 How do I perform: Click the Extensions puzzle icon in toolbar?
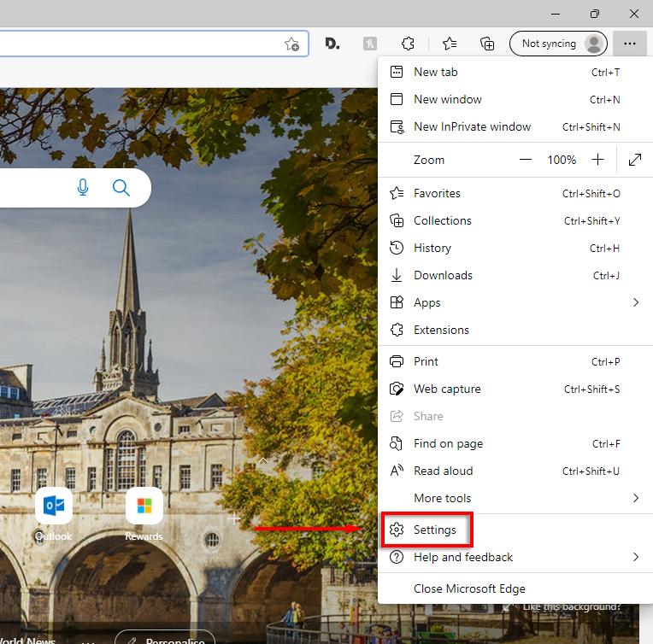click(409, 44)
